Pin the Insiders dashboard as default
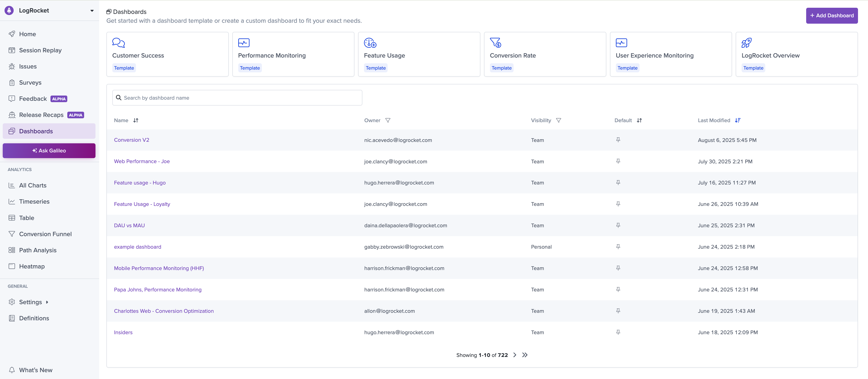The width and height of the screenshot is (868, 379). [x=618, y=332]
